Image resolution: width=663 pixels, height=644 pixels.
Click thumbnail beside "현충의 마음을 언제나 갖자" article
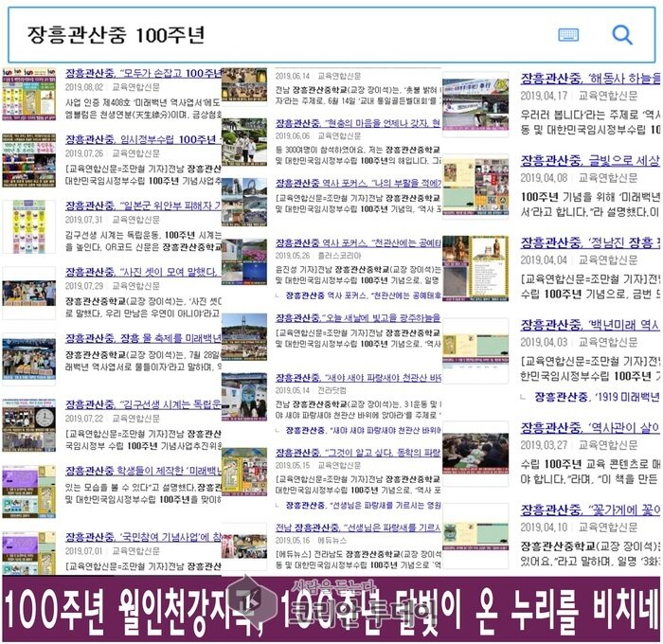[x=244, y=142]
